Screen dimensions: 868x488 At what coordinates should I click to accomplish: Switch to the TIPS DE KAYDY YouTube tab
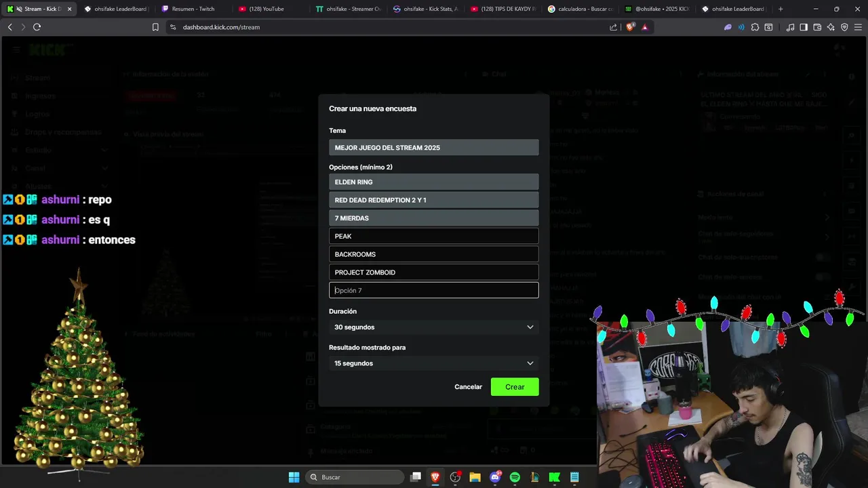502,9
